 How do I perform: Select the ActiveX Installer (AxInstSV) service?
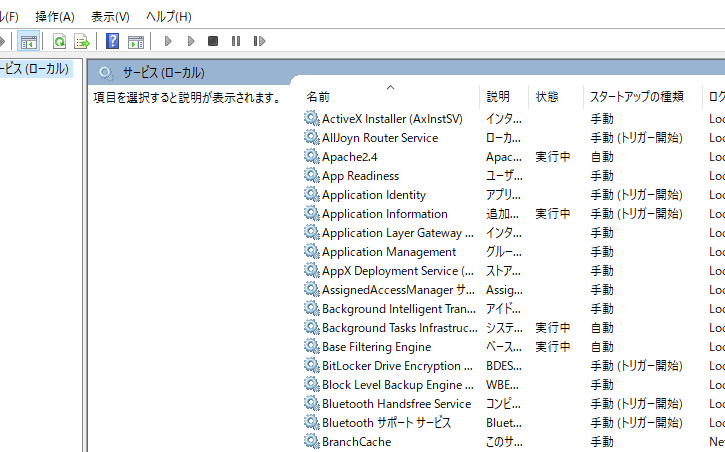click(x=392, y=119)
